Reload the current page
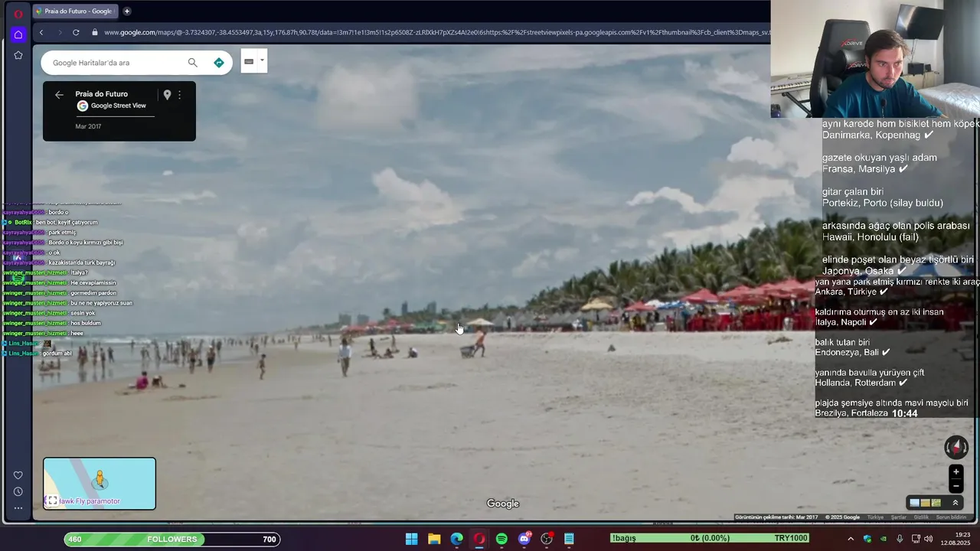 [x=76, y=32]
